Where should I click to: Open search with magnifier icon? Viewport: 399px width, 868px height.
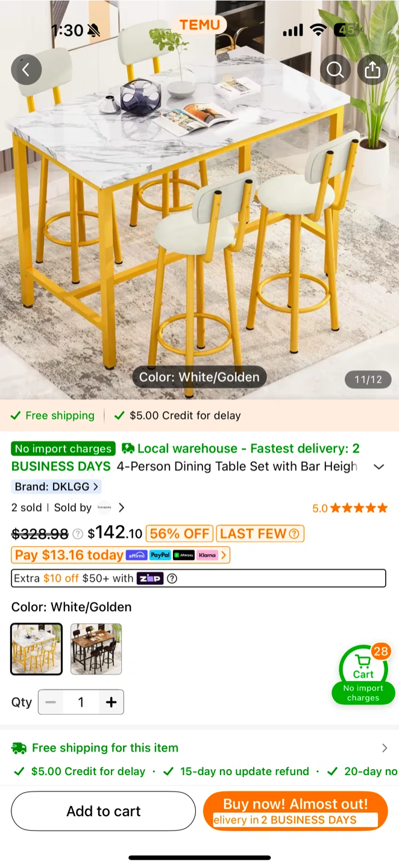(x=335, y=70)
